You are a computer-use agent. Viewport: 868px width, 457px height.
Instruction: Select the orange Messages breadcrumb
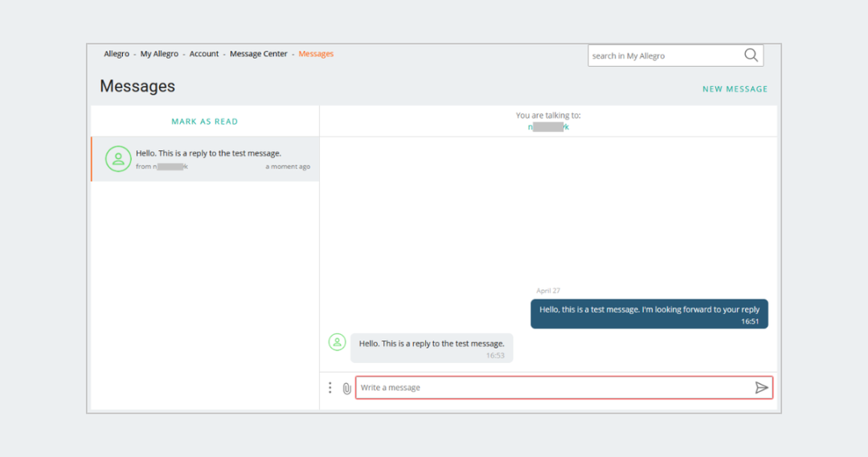tap(316, 54)
